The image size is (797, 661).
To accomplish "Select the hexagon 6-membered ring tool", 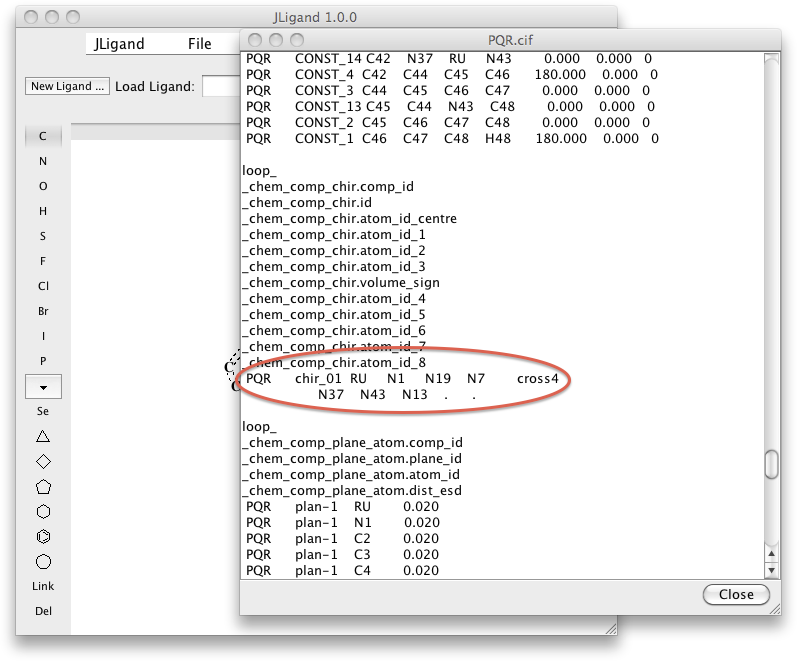I will click(x=43, y=512).
